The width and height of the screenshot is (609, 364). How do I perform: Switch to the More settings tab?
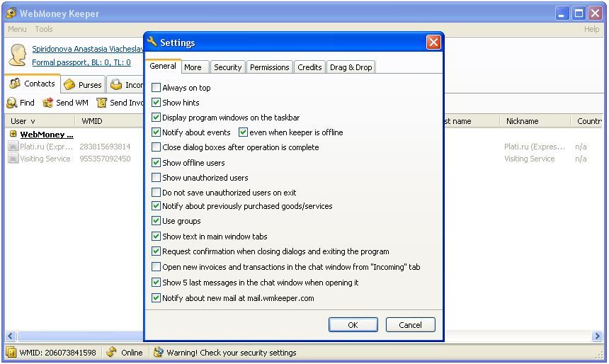[193, 67]
